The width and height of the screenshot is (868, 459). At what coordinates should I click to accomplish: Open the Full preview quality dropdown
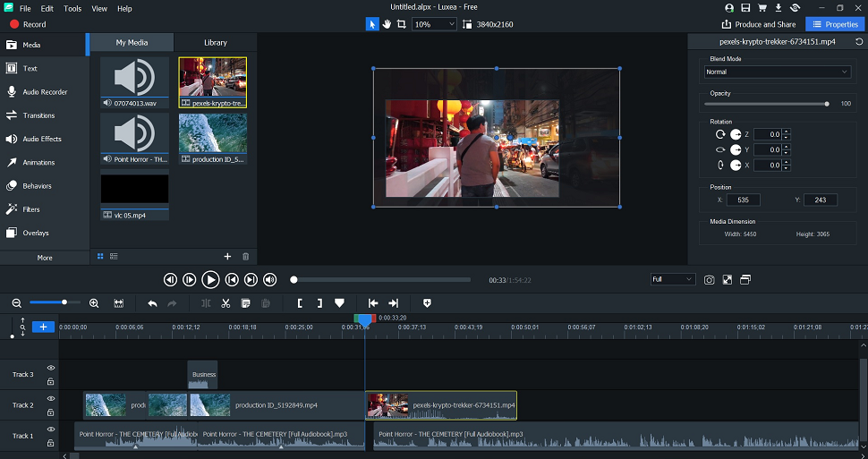click(x=672, y=279)
